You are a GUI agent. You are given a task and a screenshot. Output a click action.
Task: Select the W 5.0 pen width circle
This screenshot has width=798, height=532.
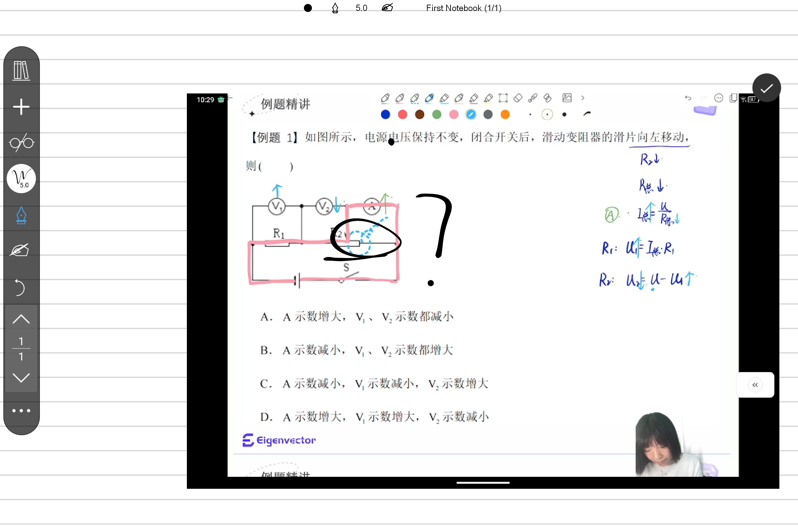[21, 179]
